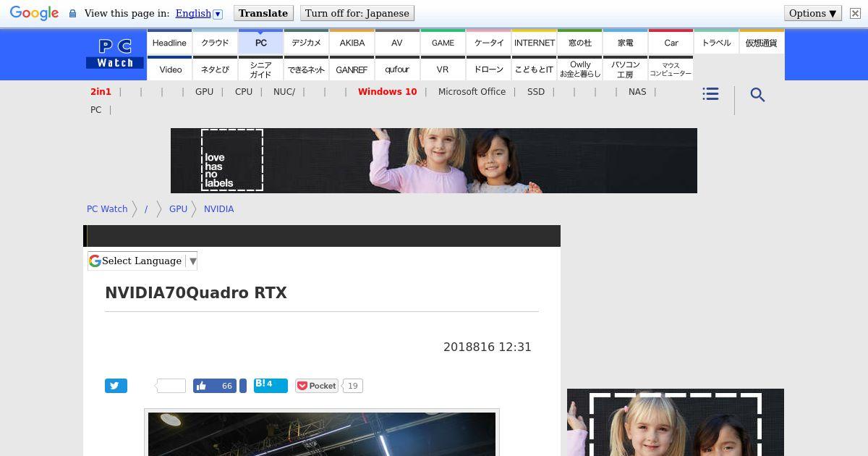Open the Owlly お金と暮らし tab
868x456 pixels.
(579, 69)
